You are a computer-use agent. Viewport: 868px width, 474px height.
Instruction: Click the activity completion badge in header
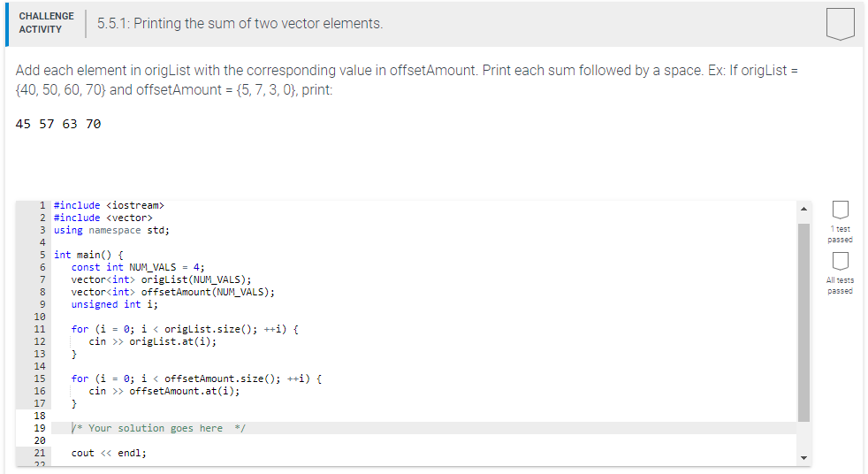coord(840,24)
